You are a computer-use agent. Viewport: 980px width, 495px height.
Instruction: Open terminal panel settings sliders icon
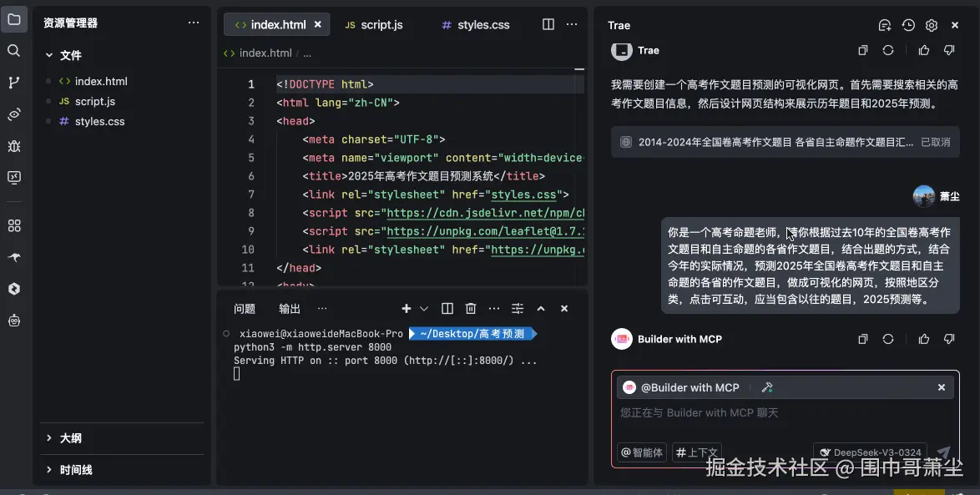click(x=518, y=308)
